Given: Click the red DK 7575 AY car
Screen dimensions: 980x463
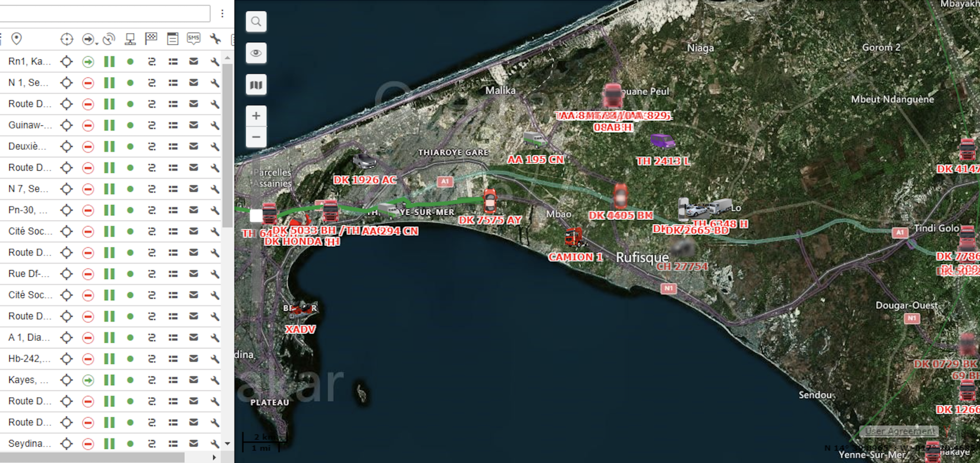Looking at the screenshot, I should (490, 201).
